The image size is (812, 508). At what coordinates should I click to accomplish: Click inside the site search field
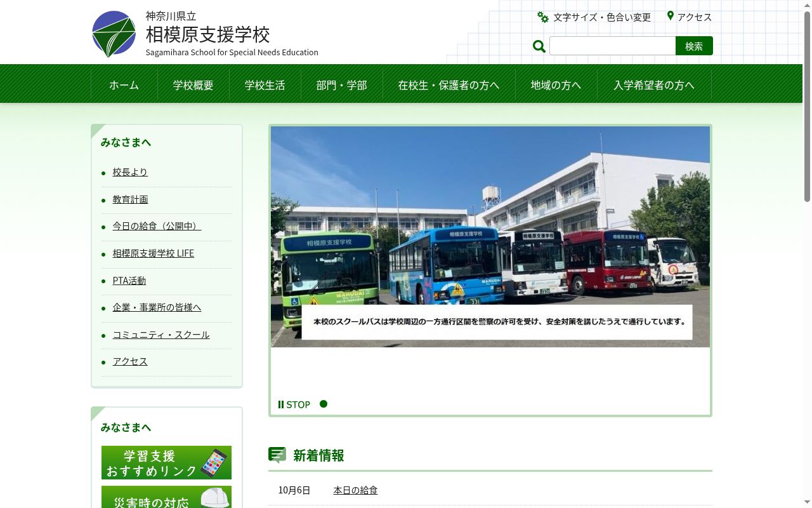[613, 46]
